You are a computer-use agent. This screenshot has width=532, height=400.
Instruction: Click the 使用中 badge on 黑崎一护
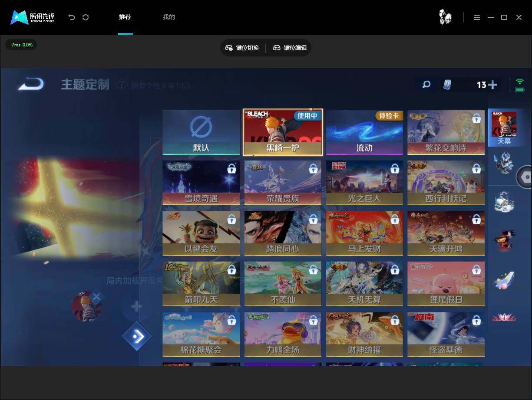coord(308,116)
